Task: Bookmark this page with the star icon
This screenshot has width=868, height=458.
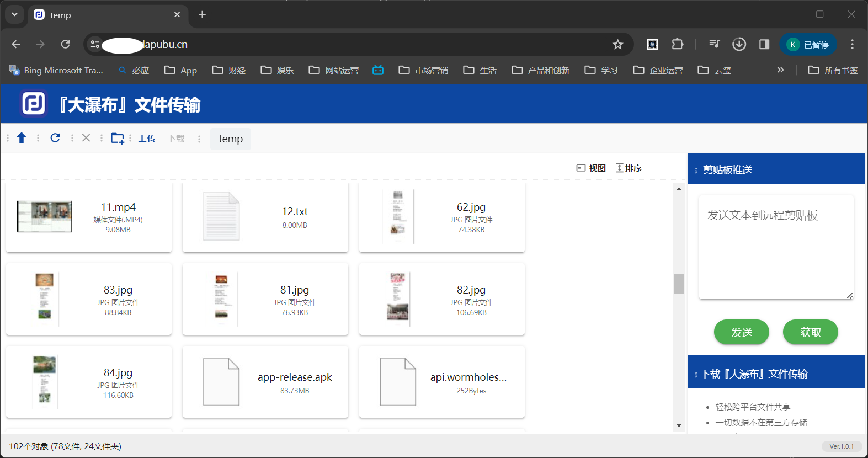Action: point(617,45)
